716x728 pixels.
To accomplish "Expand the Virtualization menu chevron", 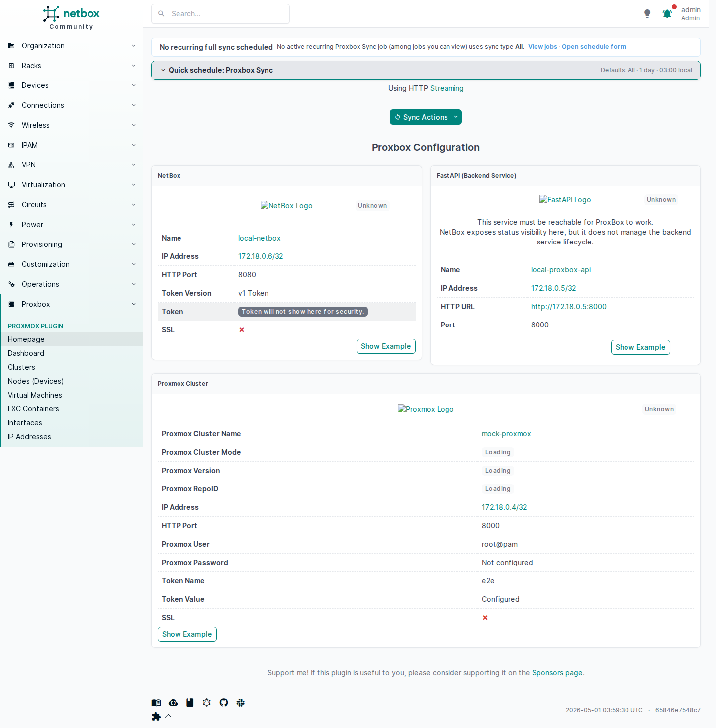I will pos(134,185).
